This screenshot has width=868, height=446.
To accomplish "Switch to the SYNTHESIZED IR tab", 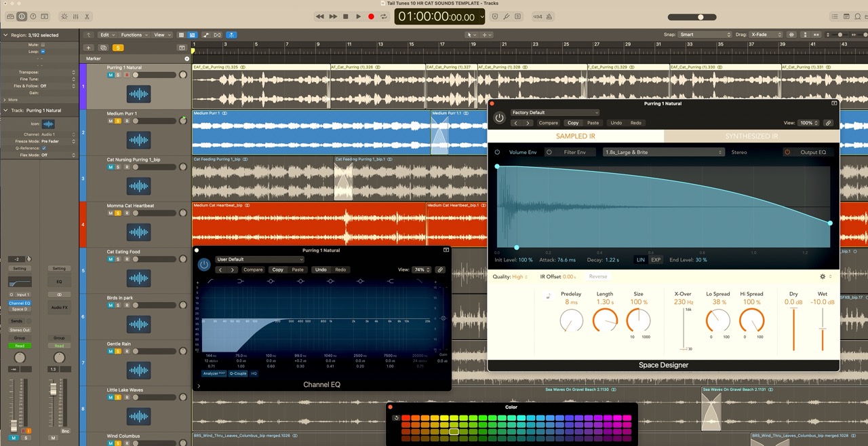I will coord(751,136).
